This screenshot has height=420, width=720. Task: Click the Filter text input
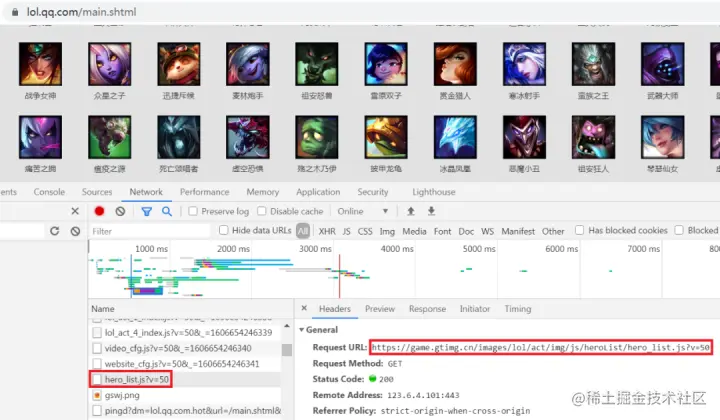point(150,231)
